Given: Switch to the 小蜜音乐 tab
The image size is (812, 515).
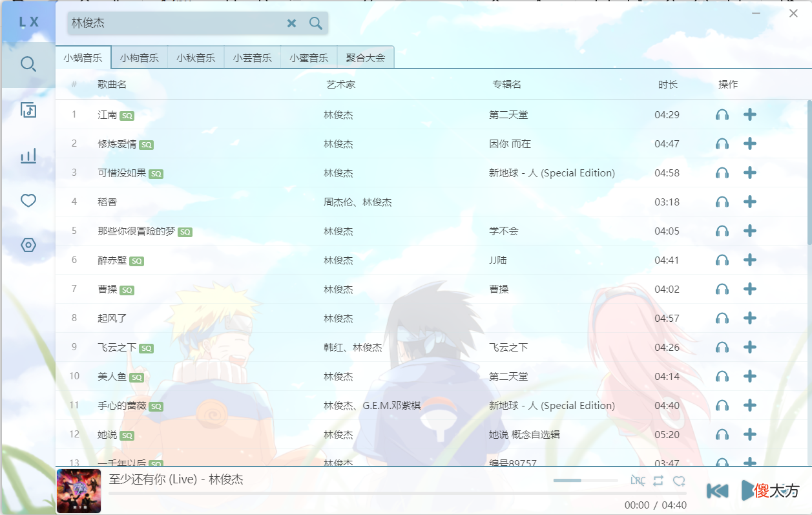Looking at the screenshot, I should [x=309, y=58].
